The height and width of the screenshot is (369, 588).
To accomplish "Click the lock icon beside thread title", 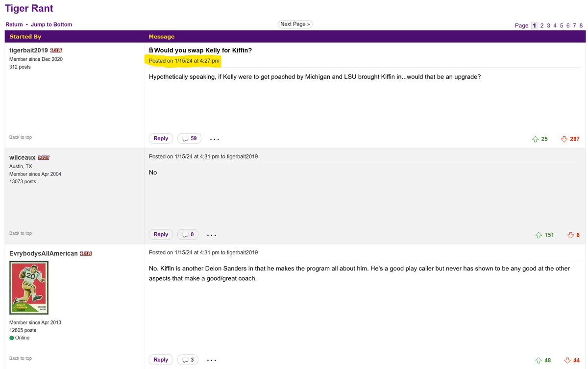I will (x=151, y=50).
